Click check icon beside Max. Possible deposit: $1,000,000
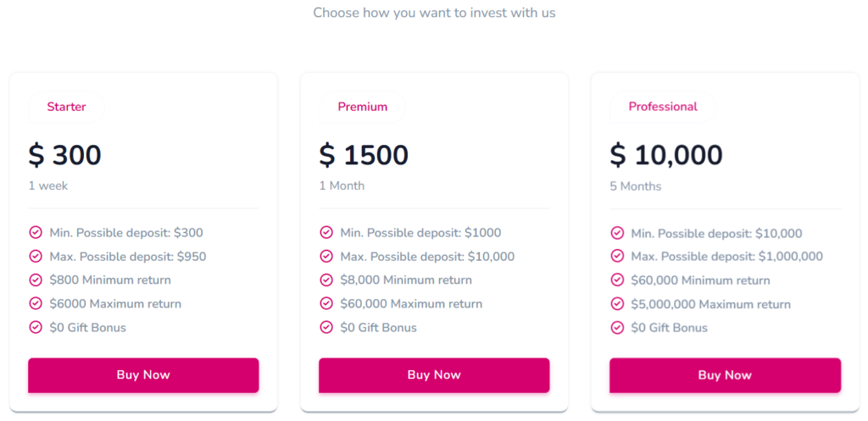 tap(617, 257)
